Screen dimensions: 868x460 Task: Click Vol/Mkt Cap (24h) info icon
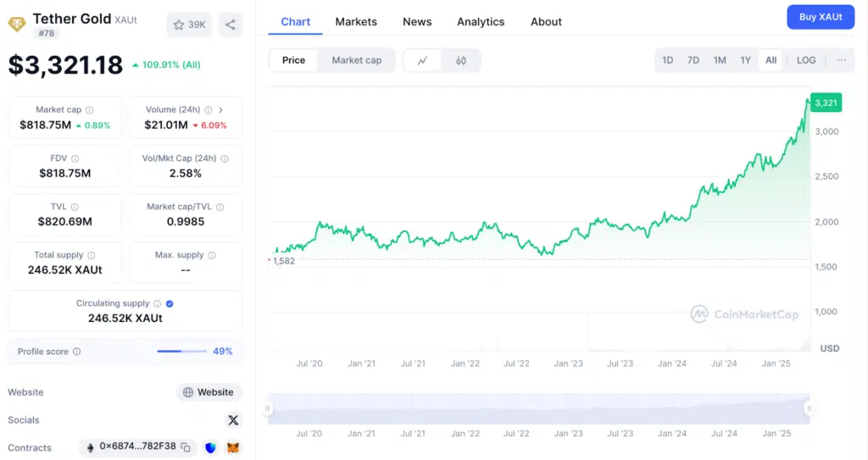225,159
